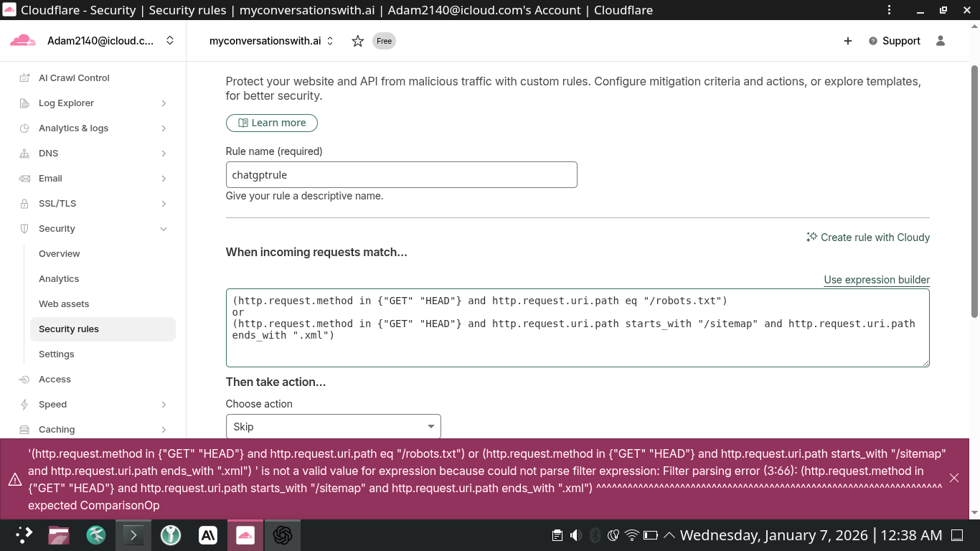The image size is (980, 551).
Task: Open Web assets under Security
Action: [64, 304]
